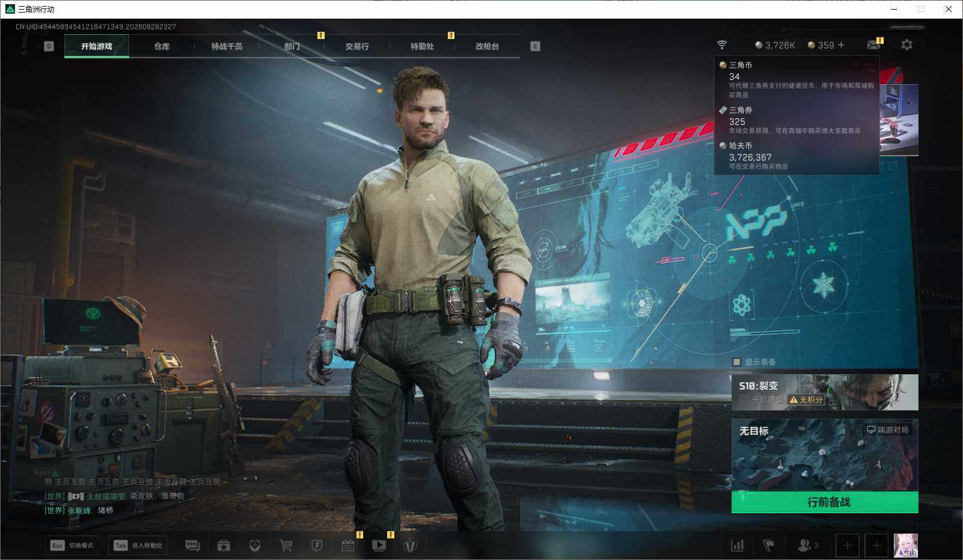Click the 哈夫币 3,726,367 currency entry
This screenshot has width=963, height=560.
796,156
